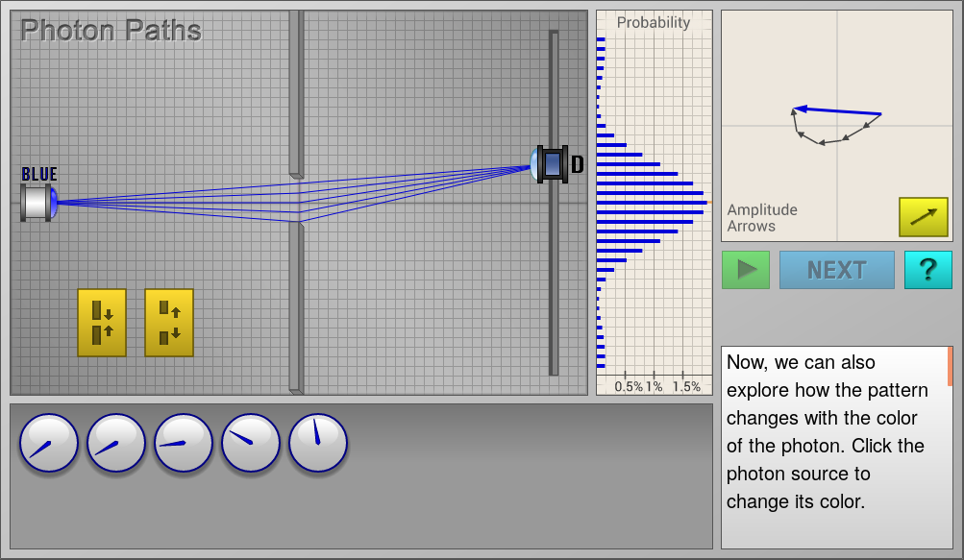The width and height of the screenshot is (964, 560).
Task: Select the photon detector D
Action: click(551, 164)
